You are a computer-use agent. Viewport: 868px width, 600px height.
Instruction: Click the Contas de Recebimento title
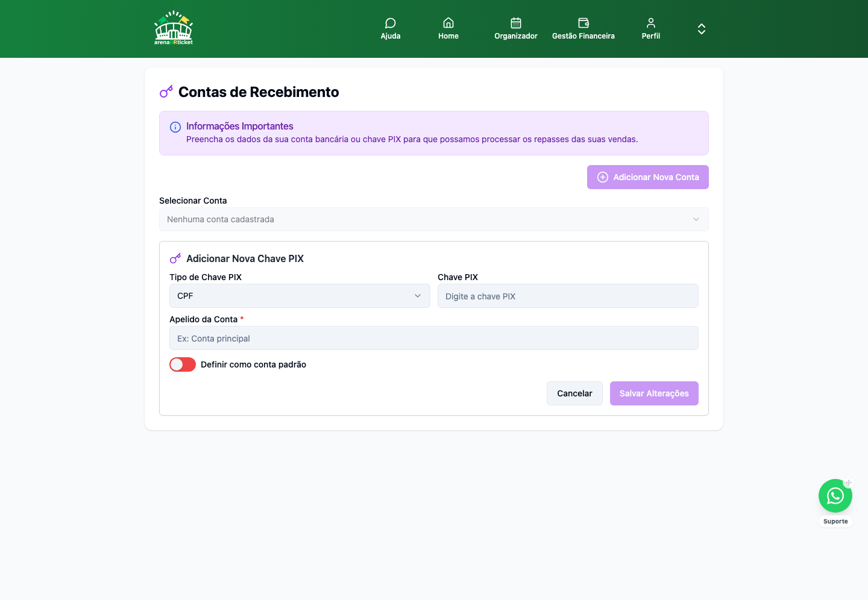point(259,92)
